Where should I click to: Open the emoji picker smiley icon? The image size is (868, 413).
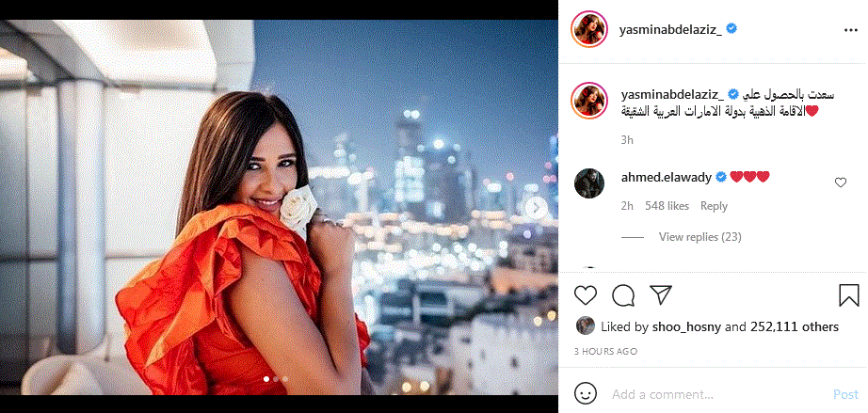[586, 394]
